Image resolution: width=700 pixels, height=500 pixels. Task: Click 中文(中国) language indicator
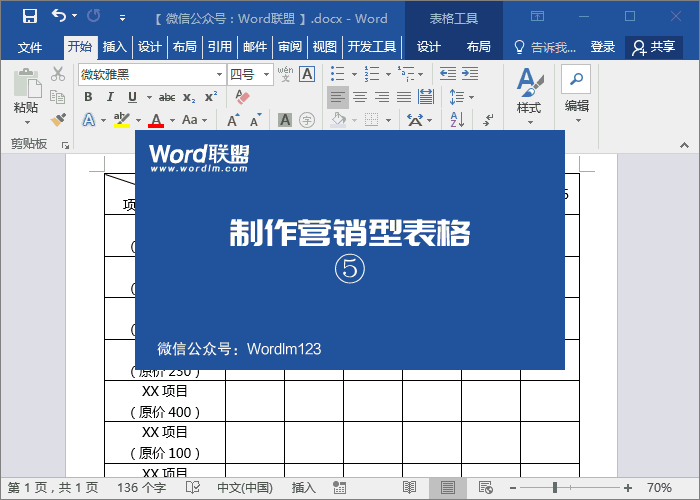[245, 488]
